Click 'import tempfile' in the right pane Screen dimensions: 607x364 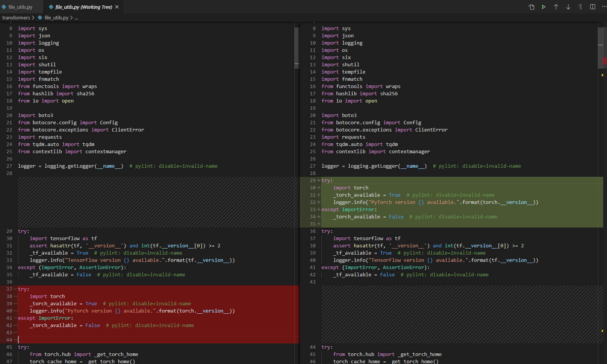coord(343,72)
